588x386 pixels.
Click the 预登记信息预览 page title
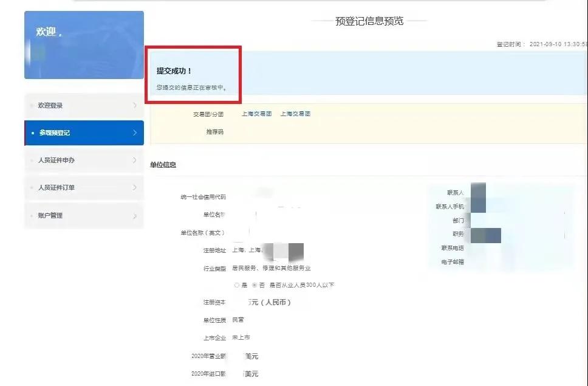(369, 21)
